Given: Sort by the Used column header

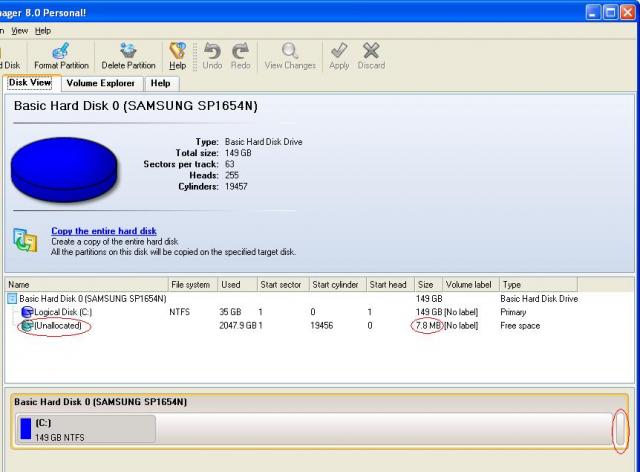Looking at the screenshot, I should pos(237,285).
